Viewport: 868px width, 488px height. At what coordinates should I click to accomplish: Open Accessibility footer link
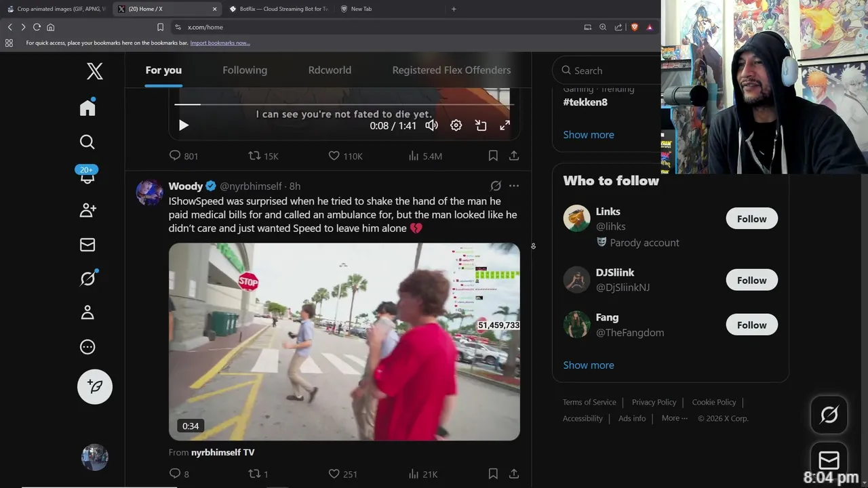[x=583, y=419]
